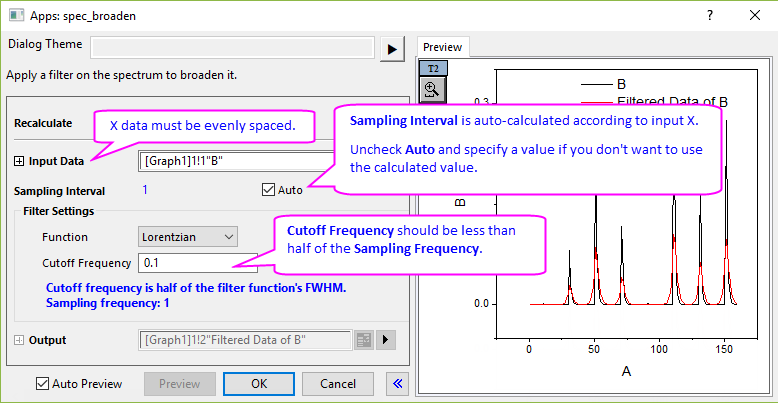Viewport: 778px width, 403px height.
Task: Click the help question mark button
Action: [x=709, y=15]
